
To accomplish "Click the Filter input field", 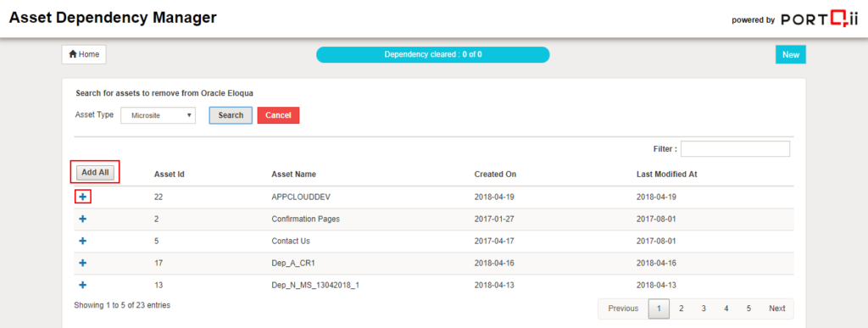I will point(735,149).
